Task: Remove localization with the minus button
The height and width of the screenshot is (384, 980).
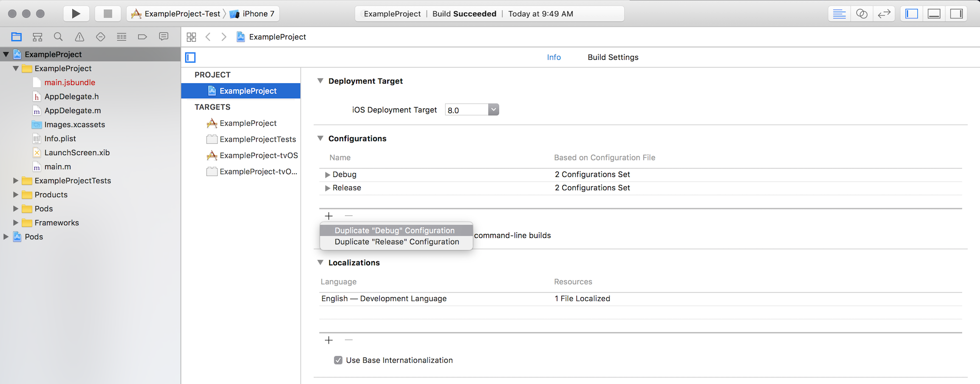Action: click(349, 340)
